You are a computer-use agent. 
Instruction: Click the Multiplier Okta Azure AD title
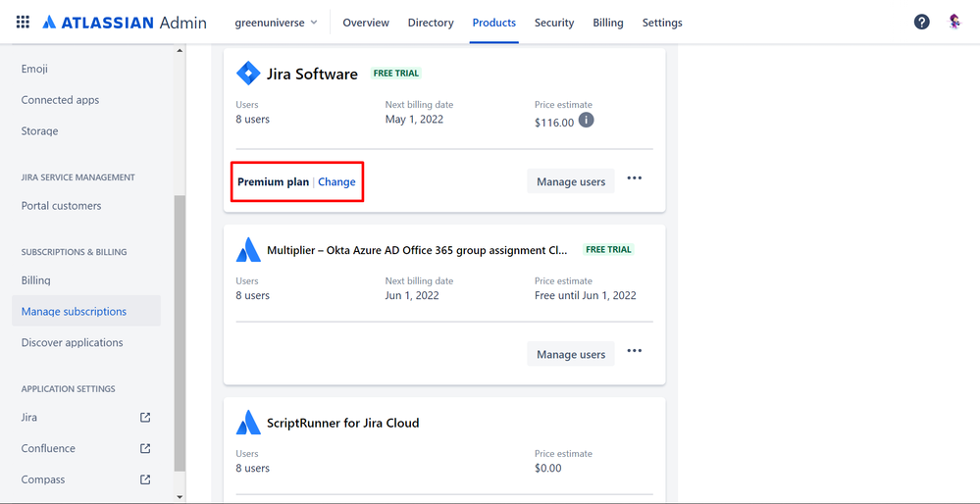pos(418,250)
